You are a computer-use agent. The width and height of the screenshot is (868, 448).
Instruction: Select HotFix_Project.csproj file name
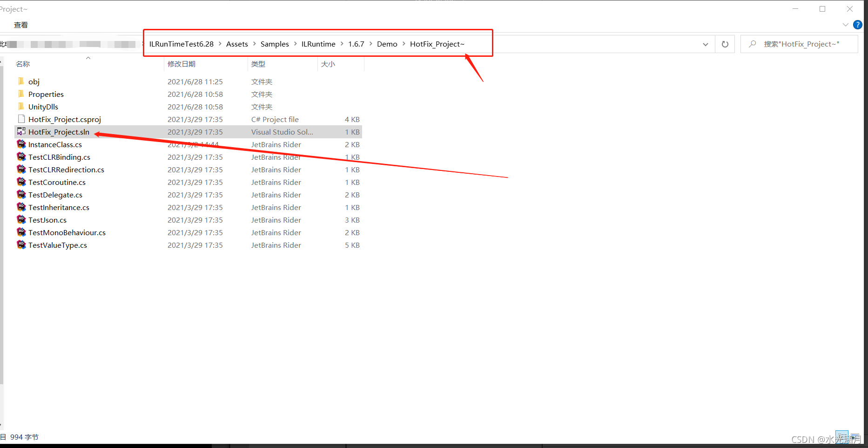(65, 119)
